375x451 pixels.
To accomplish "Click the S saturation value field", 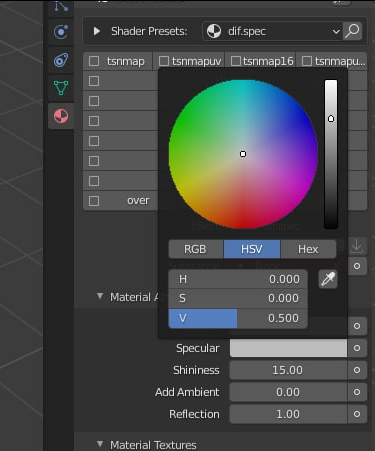I will tap(238, 298).
